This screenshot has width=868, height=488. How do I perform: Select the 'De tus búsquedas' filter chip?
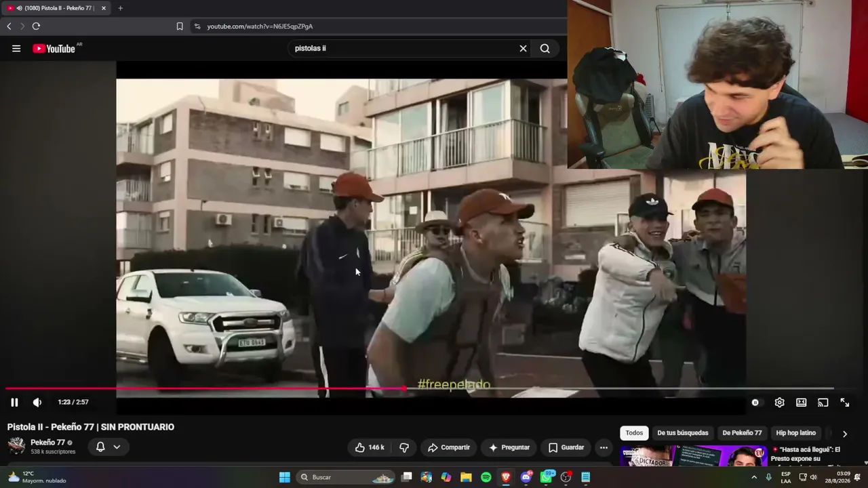(682, 433)
